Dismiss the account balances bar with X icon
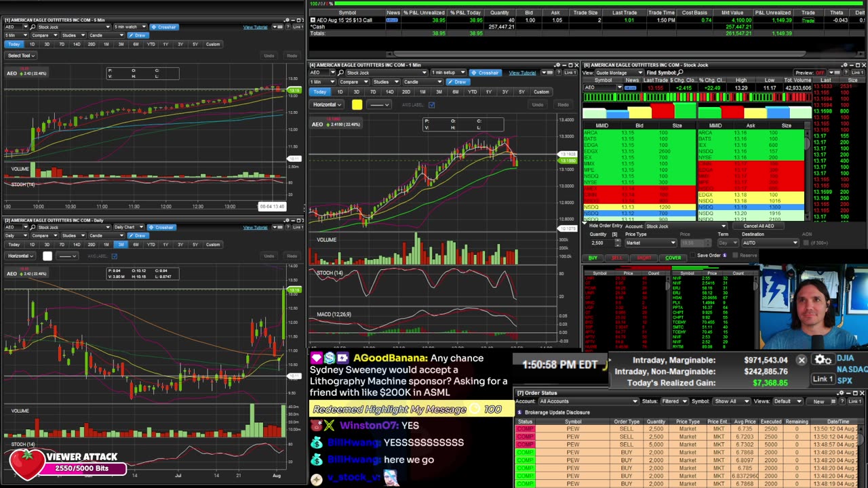868x488 pixels. [801, 361]
